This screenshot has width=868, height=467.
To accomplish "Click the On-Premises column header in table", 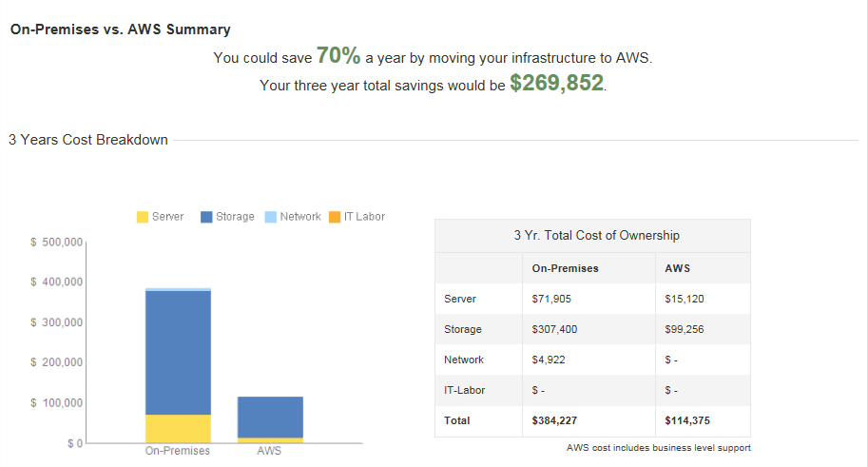I will [x=566, y=268].
